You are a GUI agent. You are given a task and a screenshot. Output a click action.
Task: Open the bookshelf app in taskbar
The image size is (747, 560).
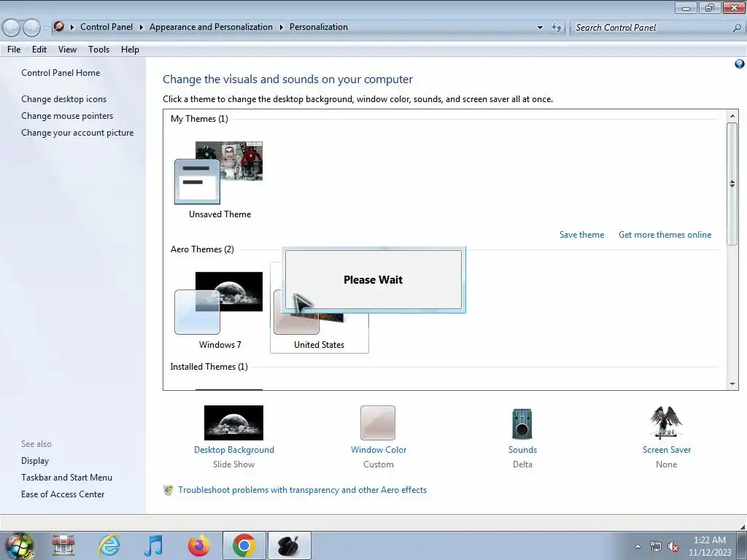tap(63, 545)
